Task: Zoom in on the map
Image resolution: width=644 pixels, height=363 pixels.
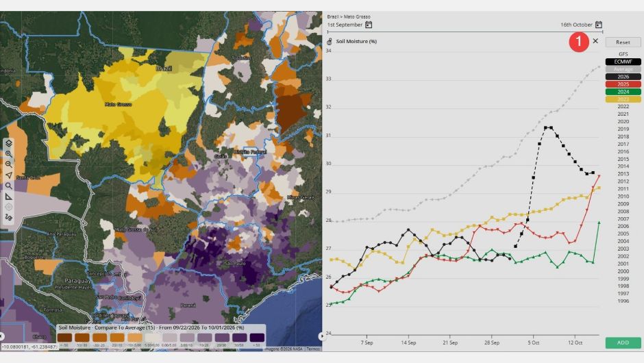Action: click(9, 154)
